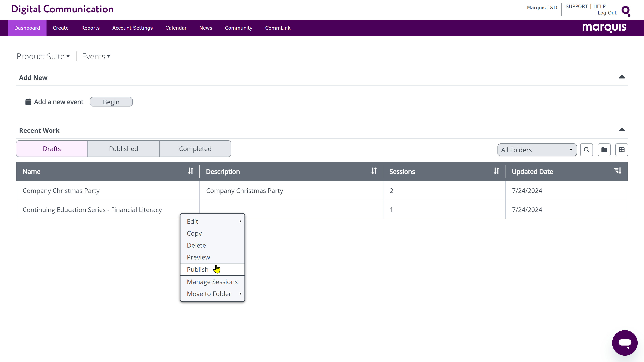Collapse the Recent Work section
Screen dimensions: 644x362
coord(622,130)
